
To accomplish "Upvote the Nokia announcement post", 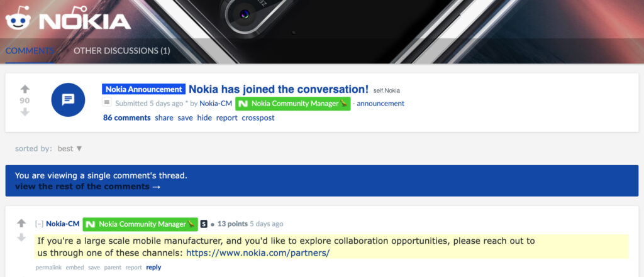I will pos(25,89).
